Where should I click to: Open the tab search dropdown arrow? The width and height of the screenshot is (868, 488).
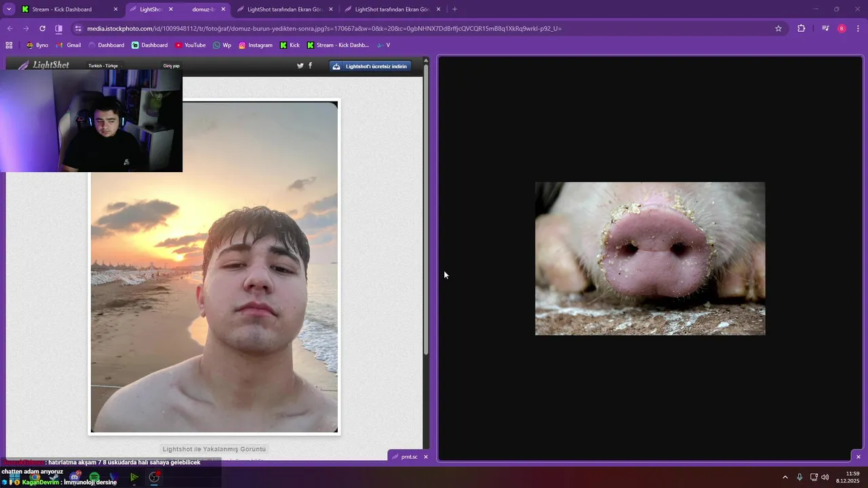[9, 9]
